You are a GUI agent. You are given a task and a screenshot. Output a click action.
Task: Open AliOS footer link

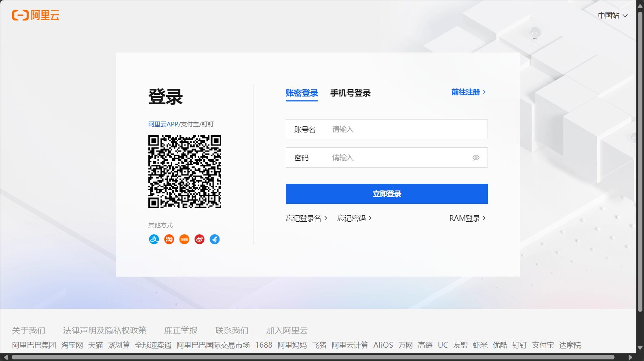pos(383,345)
